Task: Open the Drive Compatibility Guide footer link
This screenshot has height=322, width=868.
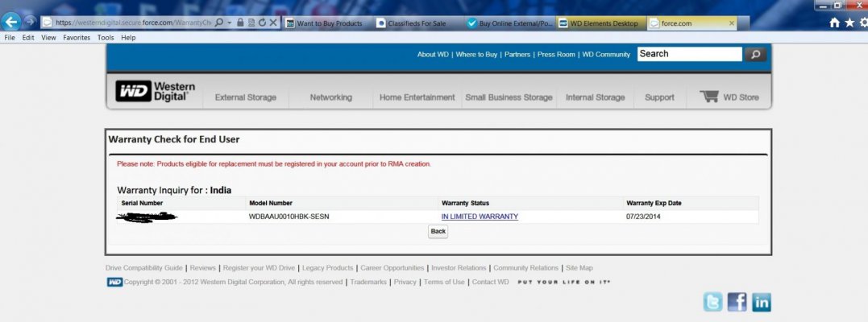Action: point(144,268)
